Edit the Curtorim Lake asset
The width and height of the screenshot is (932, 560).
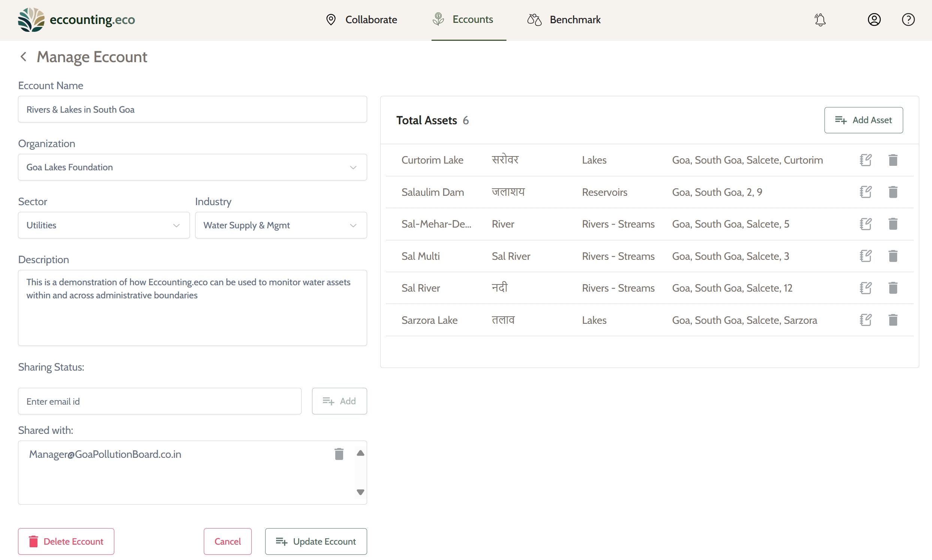point(865,160)
